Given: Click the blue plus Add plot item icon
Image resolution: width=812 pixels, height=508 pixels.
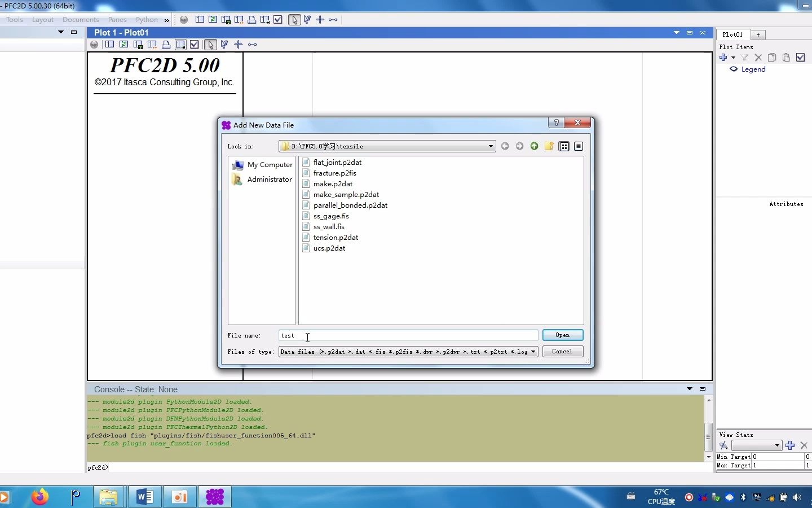Looking at the screenshot, I should 723,58.
